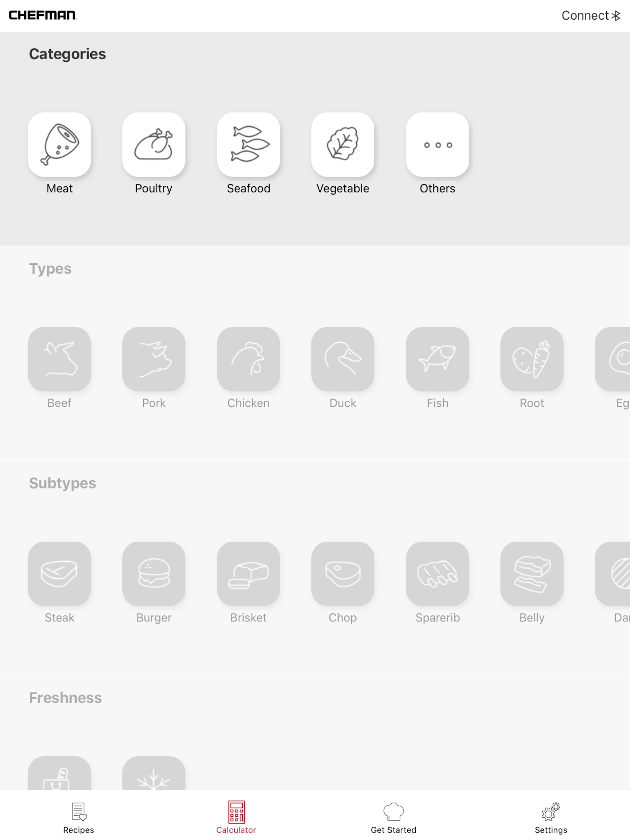Viewport: 630px width, 840px height.
Task: Choose the Poultry category icon
Action: (154, 145)
